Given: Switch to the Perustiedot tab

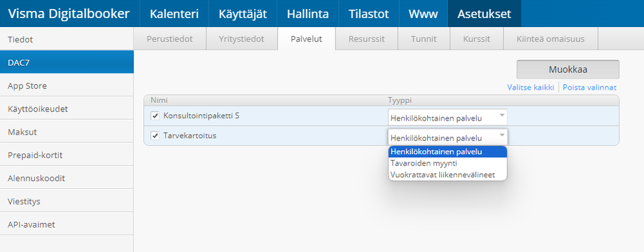Looking at the screenshot, I should [x=170, y=39].
